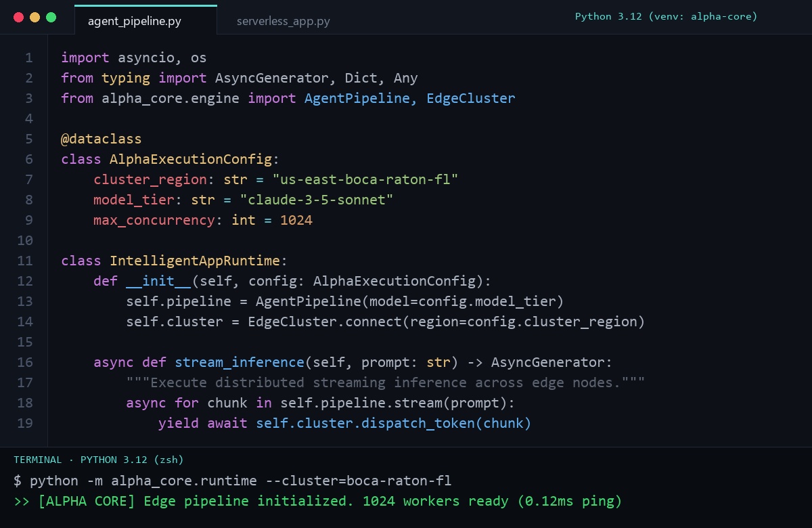Click 'EdgeCluster.connect' on line 14
The image size is (812, 528).
click(325, 322)
